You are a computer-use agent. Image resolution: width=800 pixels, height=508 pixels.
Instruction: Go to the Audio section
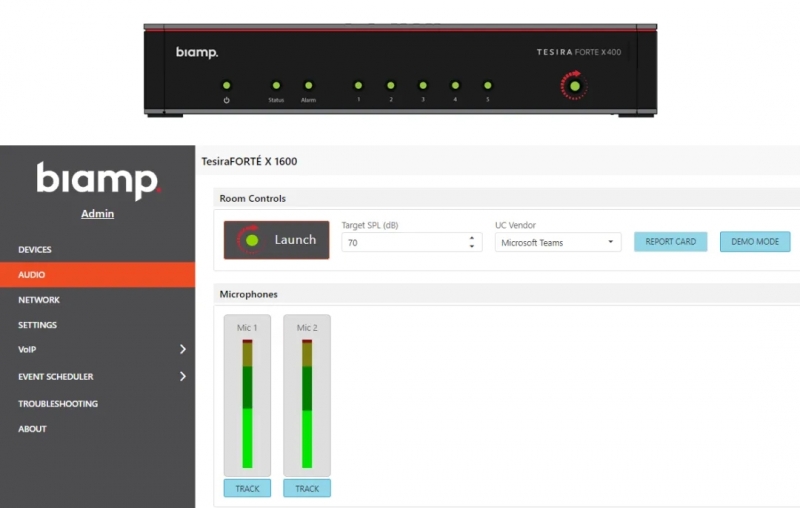(97, 274)
